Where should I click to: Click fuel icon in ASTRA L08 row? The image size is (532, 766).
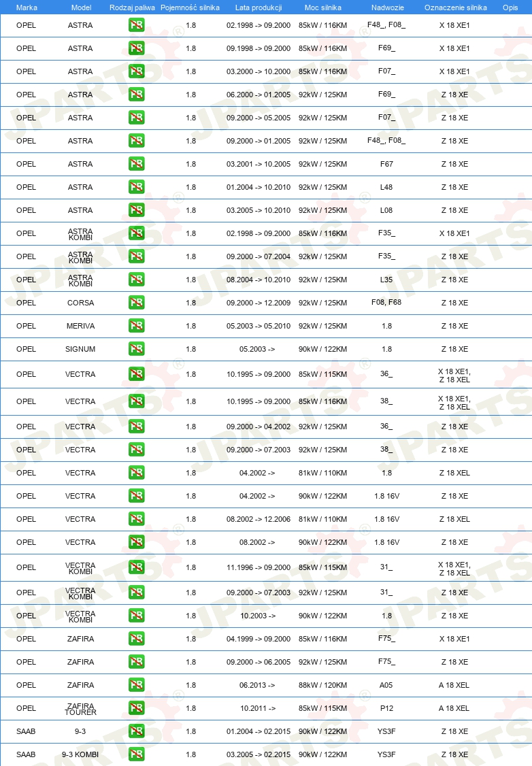(x=136, y=210)
